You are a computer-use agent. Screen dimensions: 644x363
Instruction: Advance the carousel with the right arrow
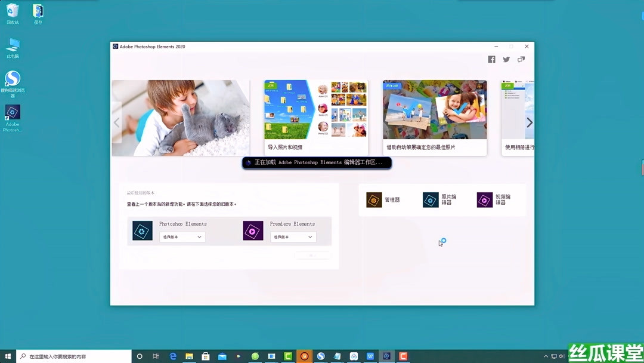(528, 122)
